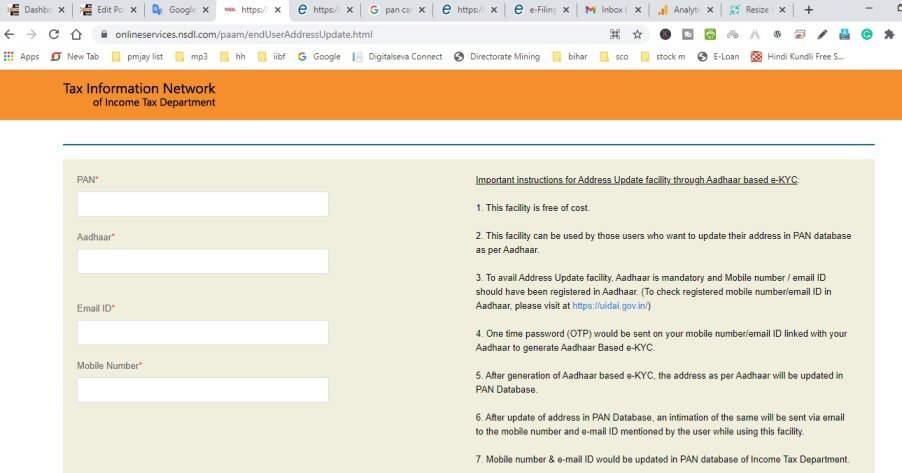Close the Edit Post tab
The image size is (902, 473).
pyautogui.click(x=133, y=10)
